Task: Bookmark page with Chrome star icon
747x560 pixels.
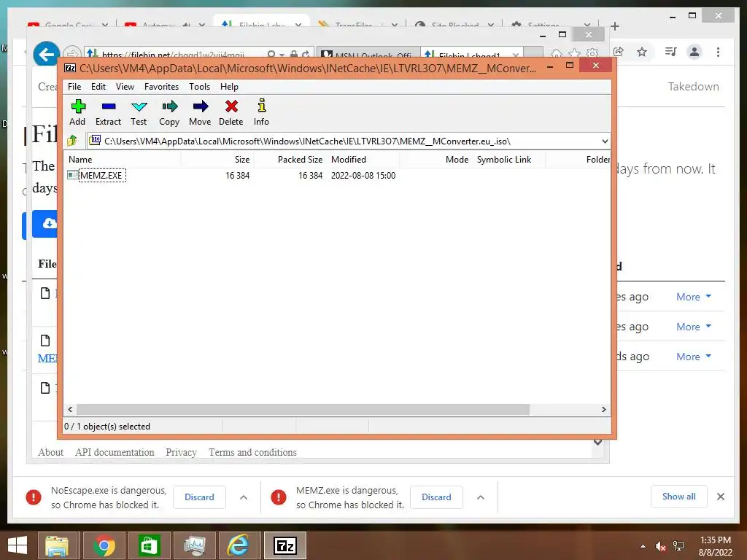Action: (642, 52)
